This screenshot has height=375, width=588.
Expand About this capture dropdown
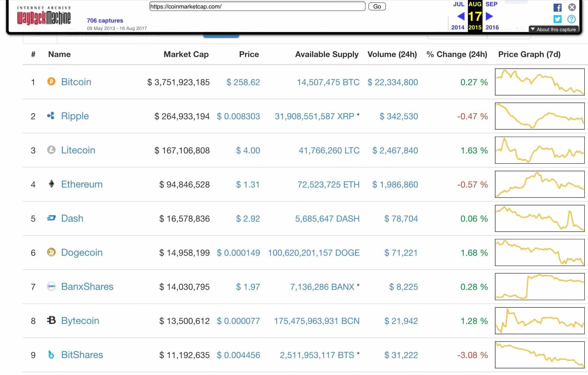point(553,29)
